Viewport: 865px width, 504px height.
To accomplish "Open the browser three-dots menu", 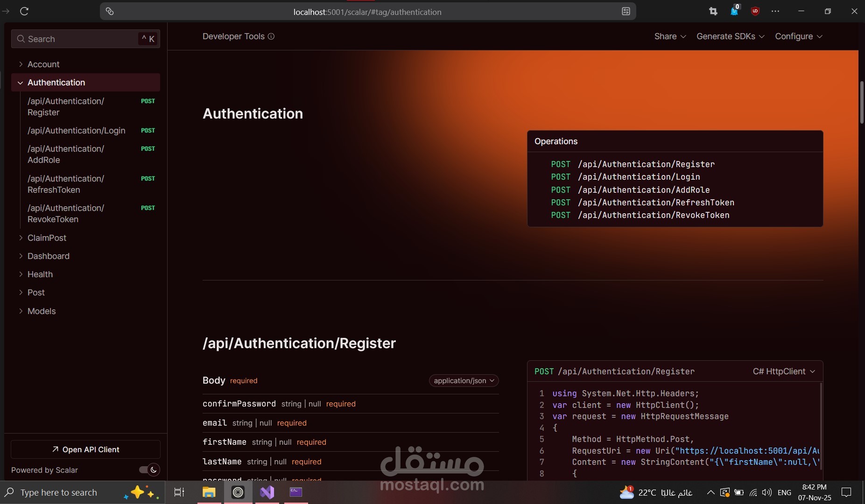I will point(775,12).
